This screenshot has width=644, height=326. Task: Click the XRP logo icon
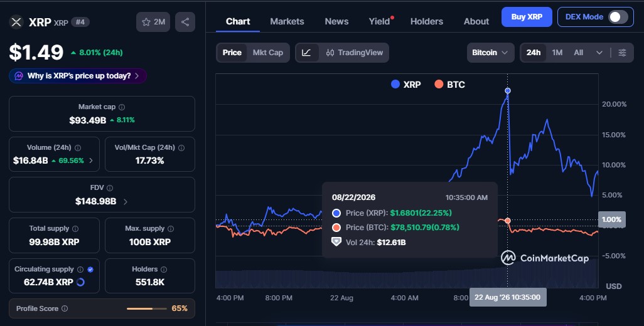pos(16,22)
